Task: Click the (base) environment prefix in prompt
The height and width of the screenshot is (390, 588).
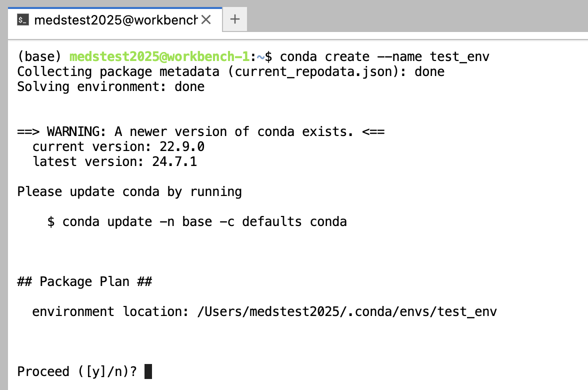Action: point(39,56)
